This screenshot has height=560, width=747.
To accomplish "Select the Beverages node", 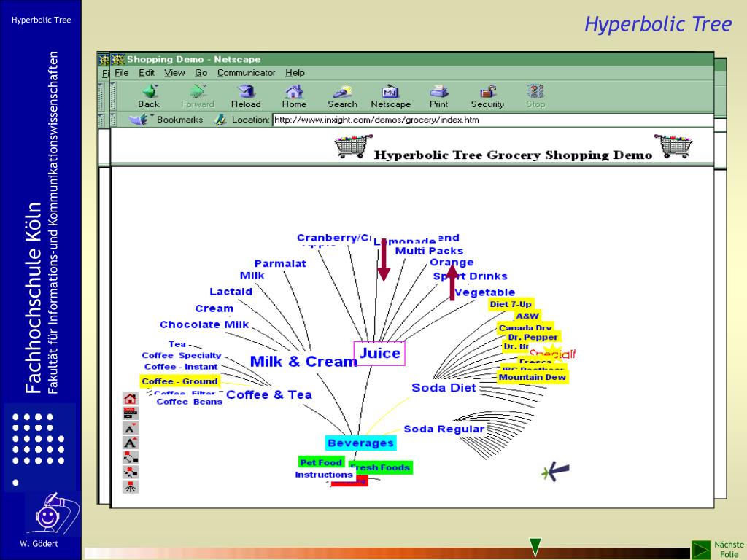I will tap(360, 443).
